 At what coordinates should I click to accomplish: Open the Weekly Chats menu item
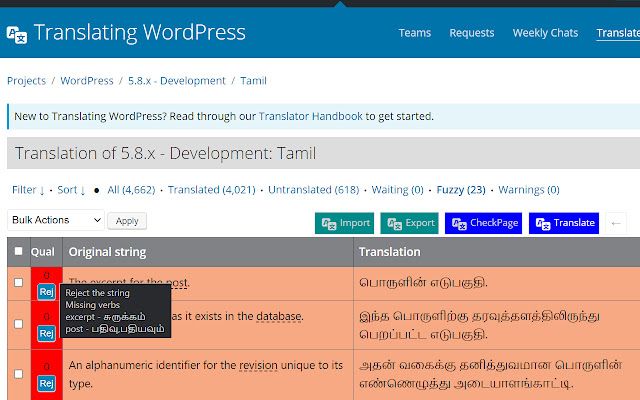pos(545,33)
